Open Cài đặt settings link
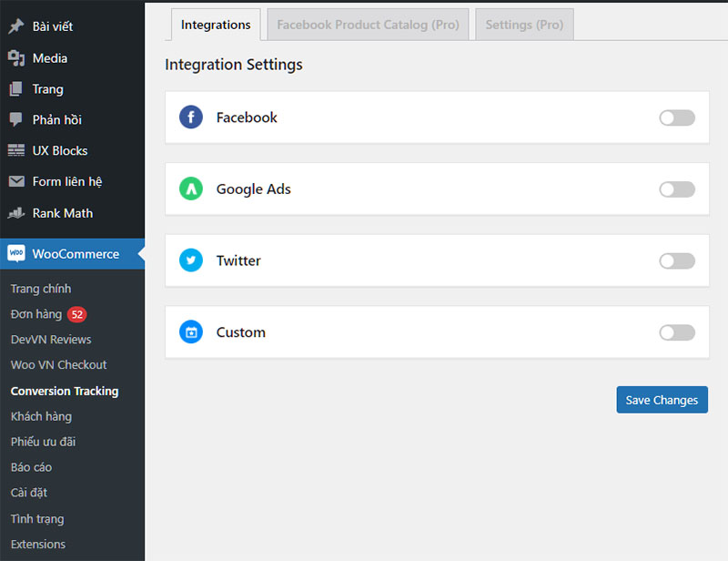The image size is (728, 561). pyautogui.click(x=29, y=493)
